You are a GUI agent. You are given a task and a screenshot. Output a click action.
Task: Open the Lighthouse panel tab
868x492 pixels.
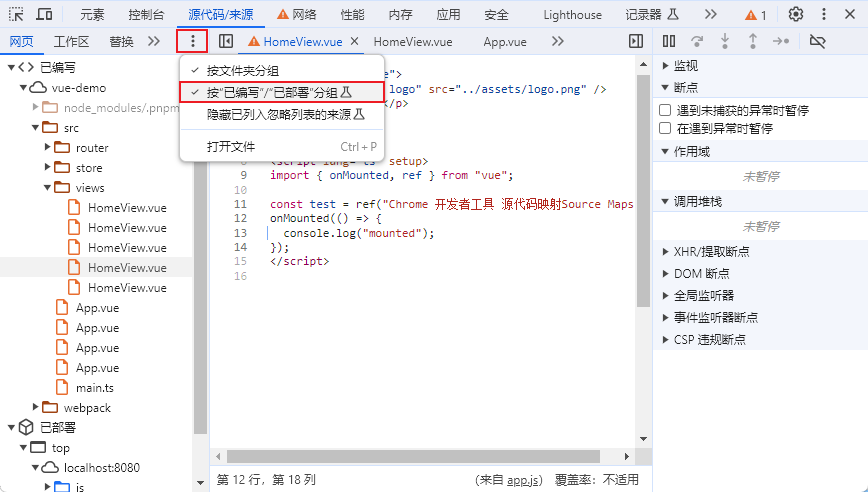[572, 15]
